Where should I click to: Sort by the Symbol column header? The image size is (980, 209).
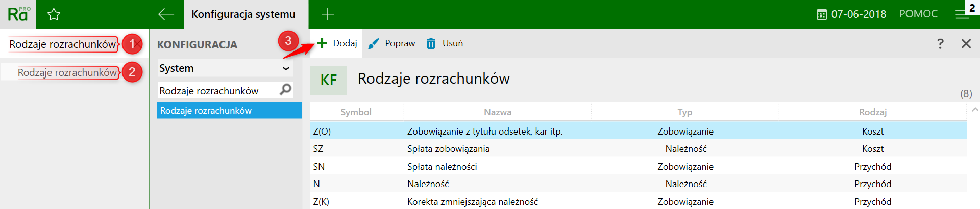pyautogui.click(x=356, y=112)
